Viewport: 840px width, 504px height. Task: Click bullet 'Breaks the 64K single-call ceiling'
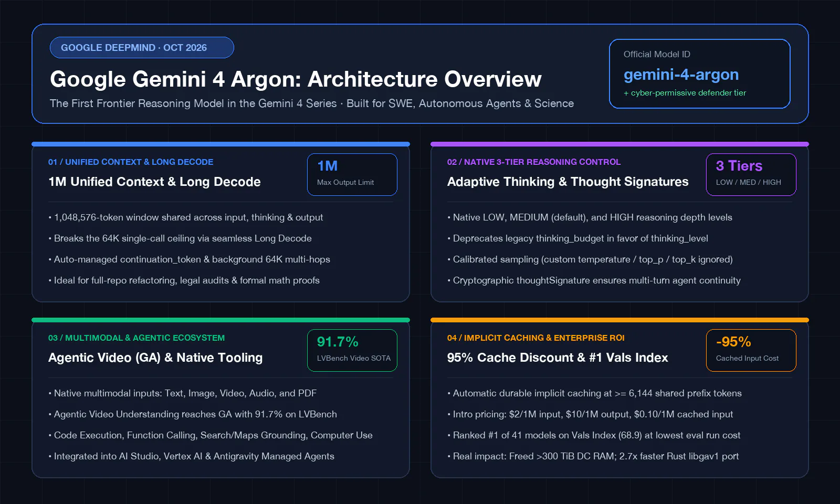point(180,238)
